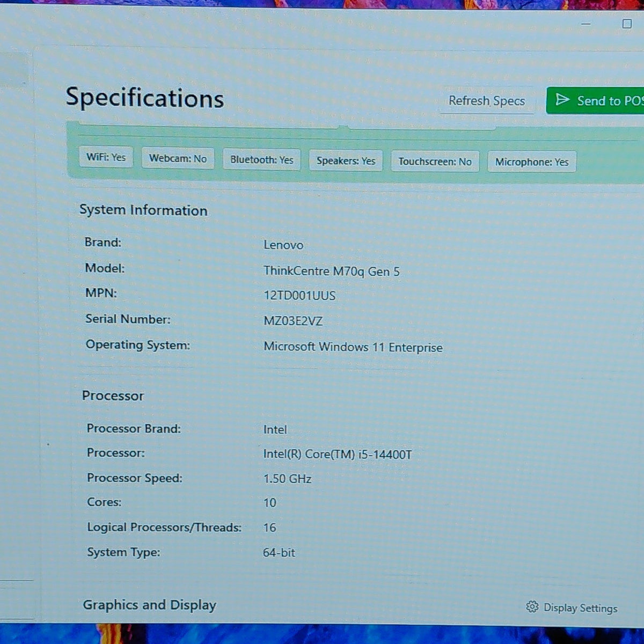Click serial number value MZ03E2VZ
This screenshot has height=644, width=644.
[x=293, y=321]
